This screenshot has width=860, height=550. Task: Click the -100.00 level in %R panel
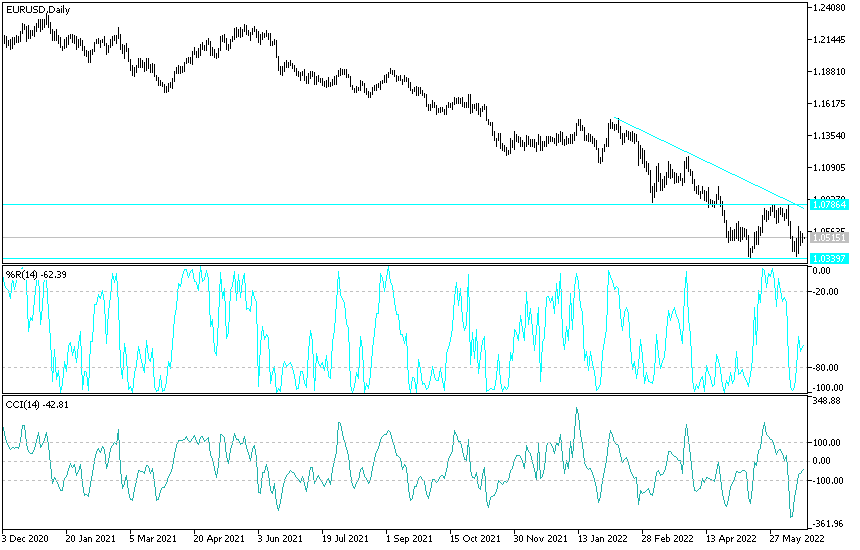click(828, 388)
